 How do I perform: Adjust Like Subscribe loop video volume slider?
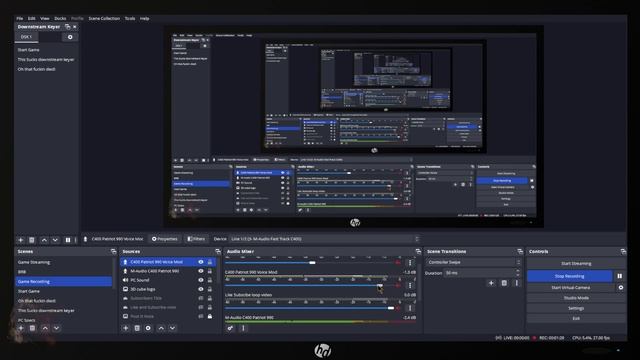[391, 308]
